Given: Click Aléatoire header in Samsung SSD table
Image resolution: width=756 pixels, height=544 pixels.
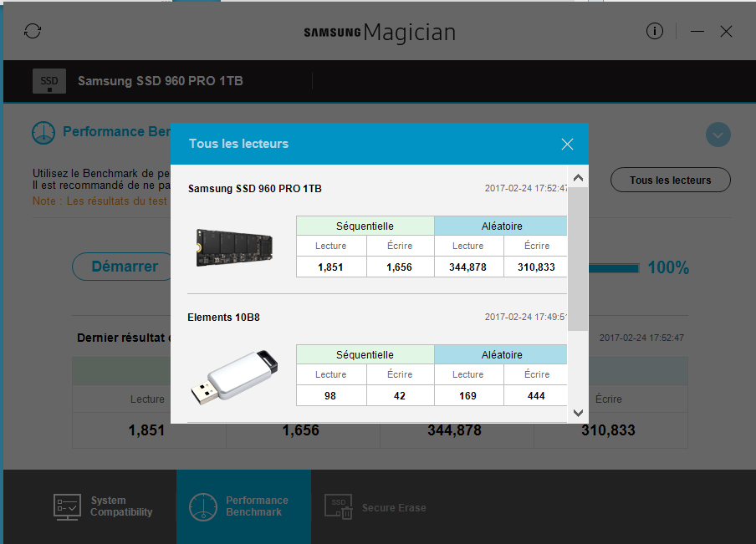Looking at the screenshot, I should tap(501, 226).
